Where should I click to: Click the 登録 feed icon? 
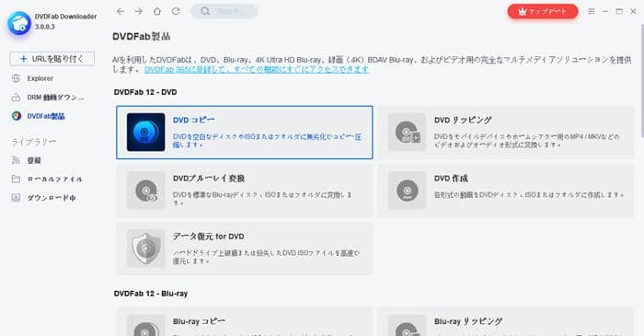(16, 160)
